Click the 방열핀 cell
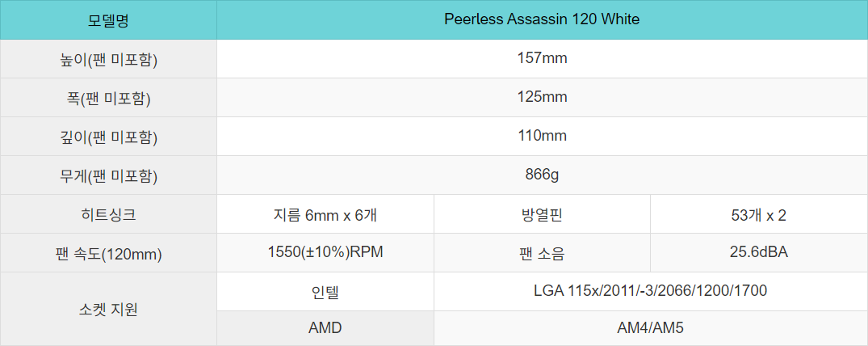 click(x=542, y=214)
